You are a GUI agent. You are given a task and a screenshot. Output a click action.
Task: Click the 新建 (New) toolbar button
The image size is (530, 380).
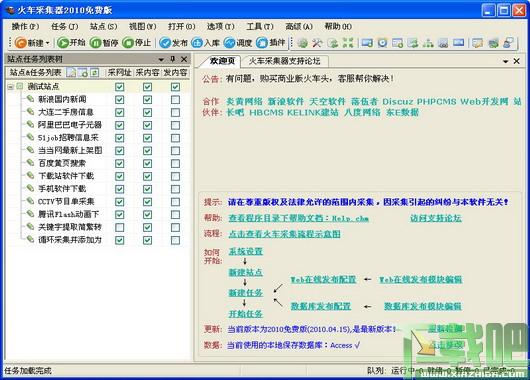click(29, 43)
